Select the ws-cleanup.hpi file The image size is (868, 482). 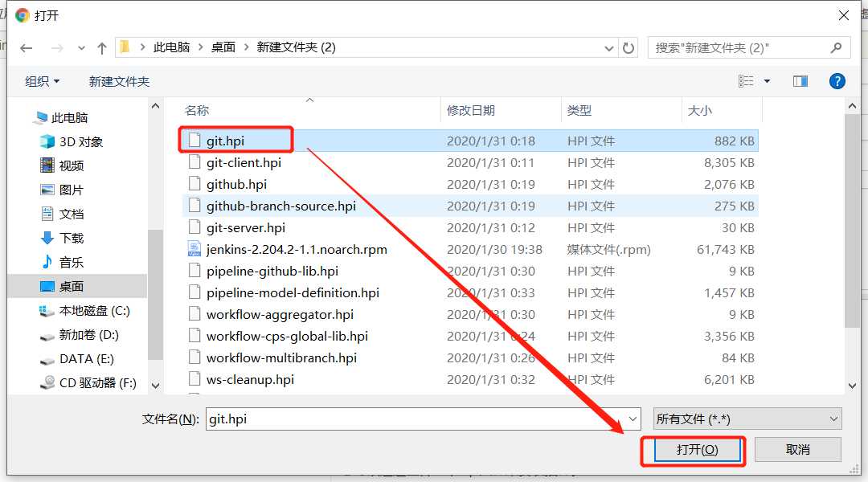pos(250,380)
